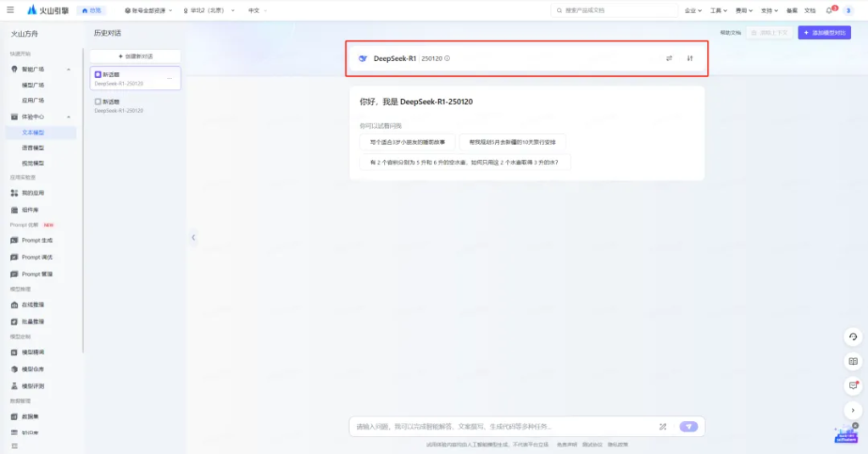The image size is (868, 454).
Task: Click the right-arrow floating button
Action: pyautogui.click(x=853, y=410)
